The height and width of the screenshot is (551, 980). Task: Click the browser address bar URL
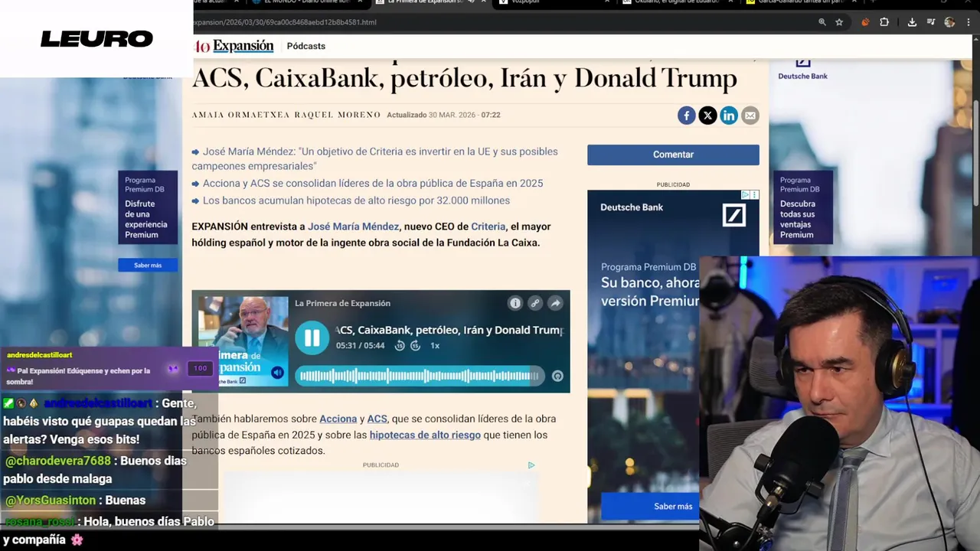point(286,22)
